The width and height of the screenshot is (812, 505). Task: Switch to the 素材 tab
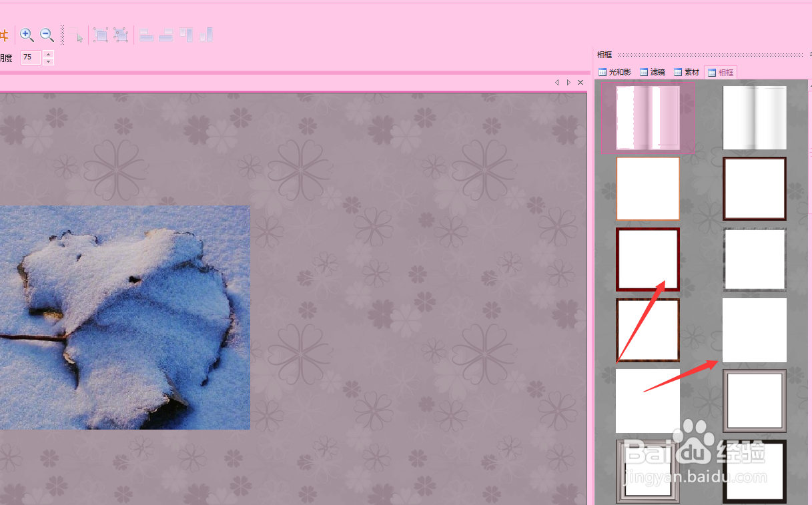click(x=687, y=72)
